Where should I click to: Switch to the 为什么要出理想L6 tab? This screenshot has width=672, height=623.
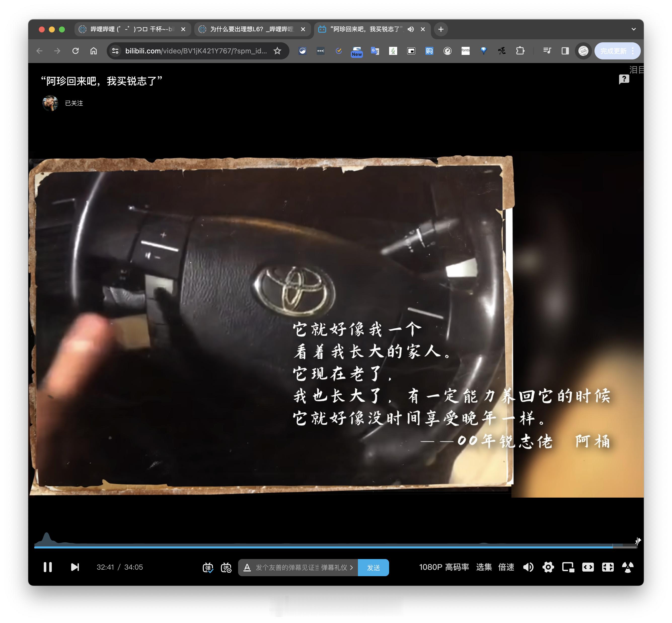pyautogui.click(x=251, y=29)
